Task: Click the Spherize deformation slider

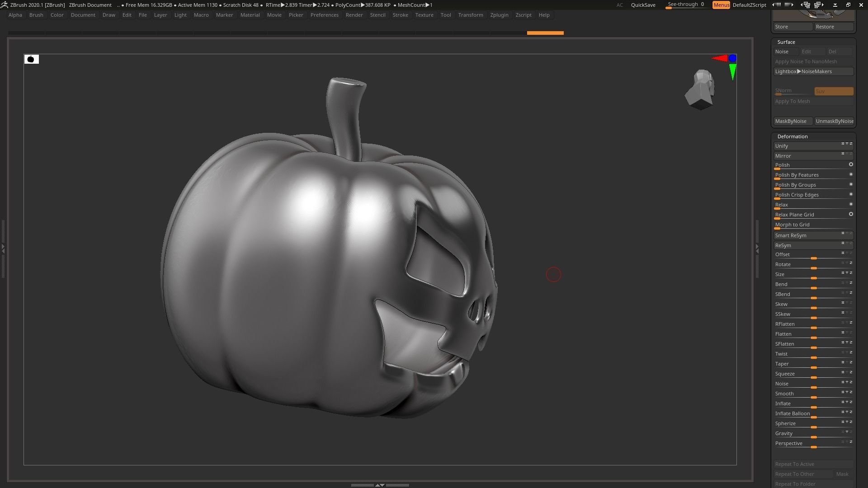Action: [x=813, y=424]
